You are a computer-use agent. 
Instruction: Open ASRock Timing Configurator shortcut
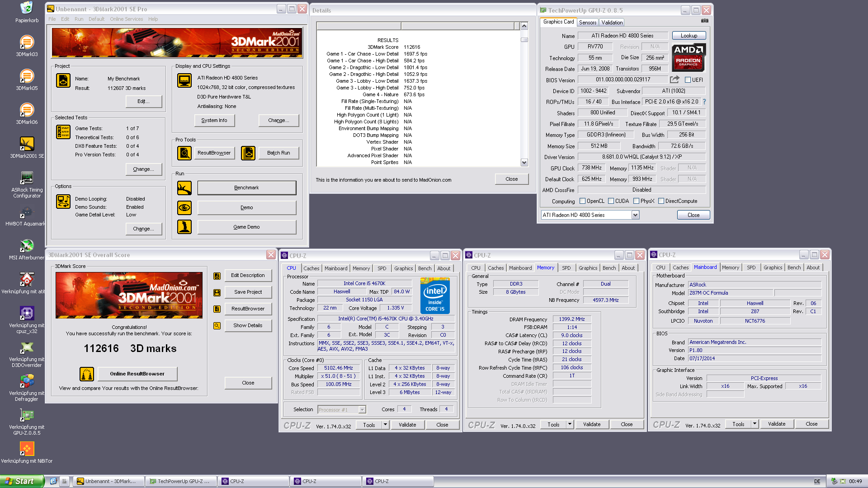tap(27, 178)
